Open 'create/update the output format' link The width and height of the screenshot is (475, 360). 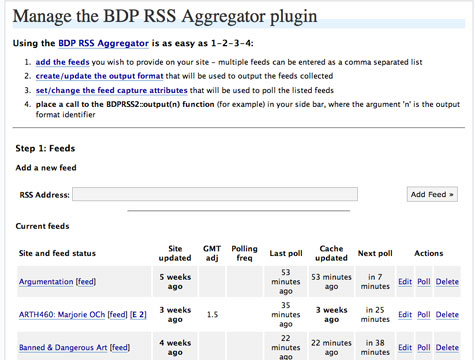coord(99,76)
